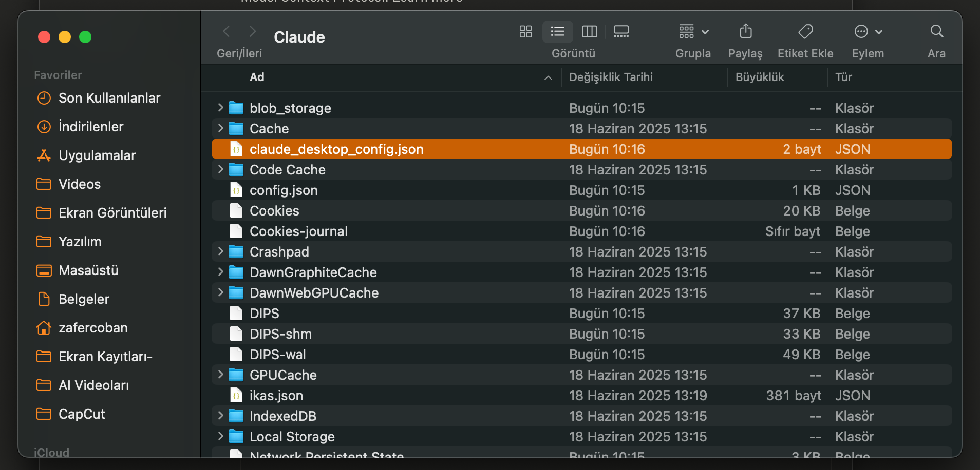This screenshot has width=980, height=470.
Task: Switch to column view
Action: 589,32
